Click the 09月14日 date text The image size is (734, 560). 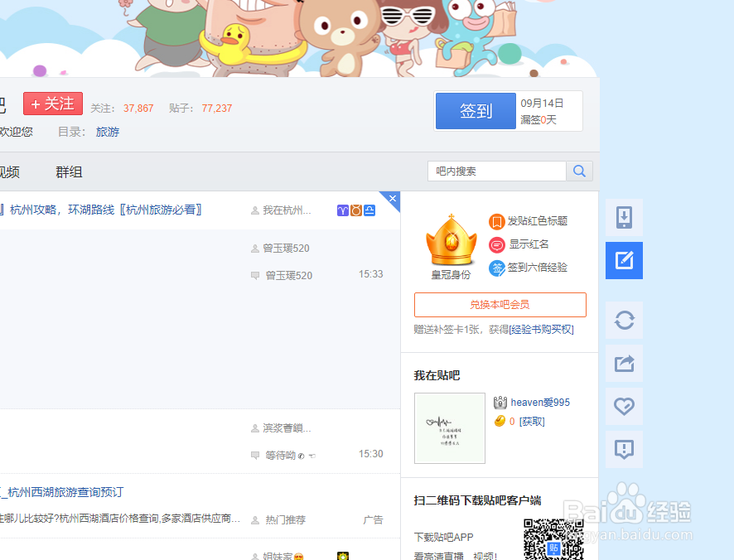(x=542, y=103)
